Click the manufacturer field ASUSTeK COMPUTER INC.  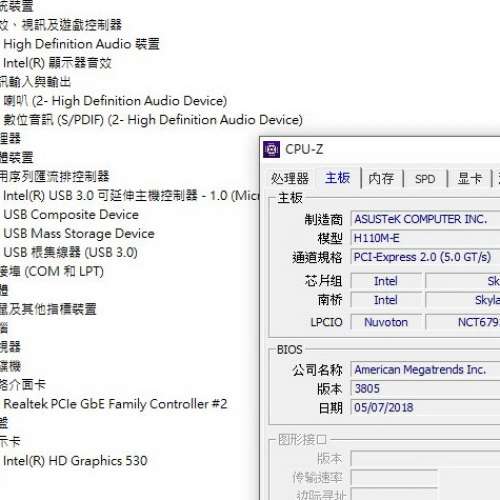(425, 219)
